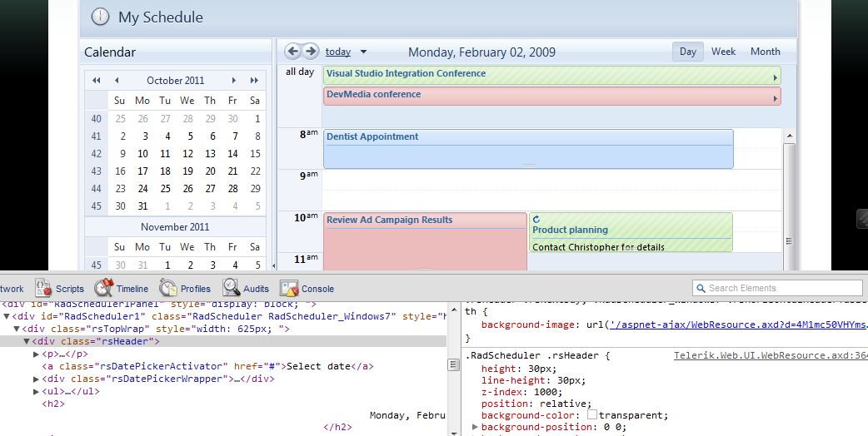Expand the rsDatePickerWrapper div node
This screenshot has height=436, width=868.
tap(36, 379)
